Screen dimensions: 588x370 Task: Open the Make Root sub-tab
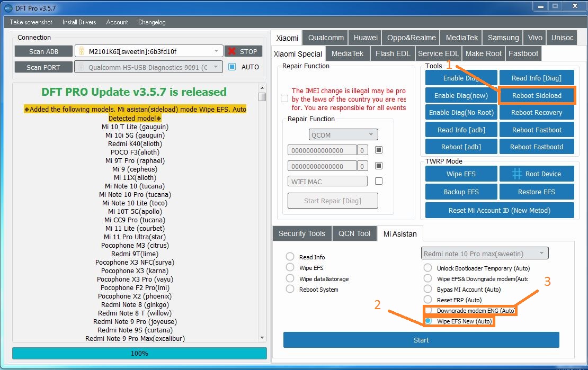(483, 53)
